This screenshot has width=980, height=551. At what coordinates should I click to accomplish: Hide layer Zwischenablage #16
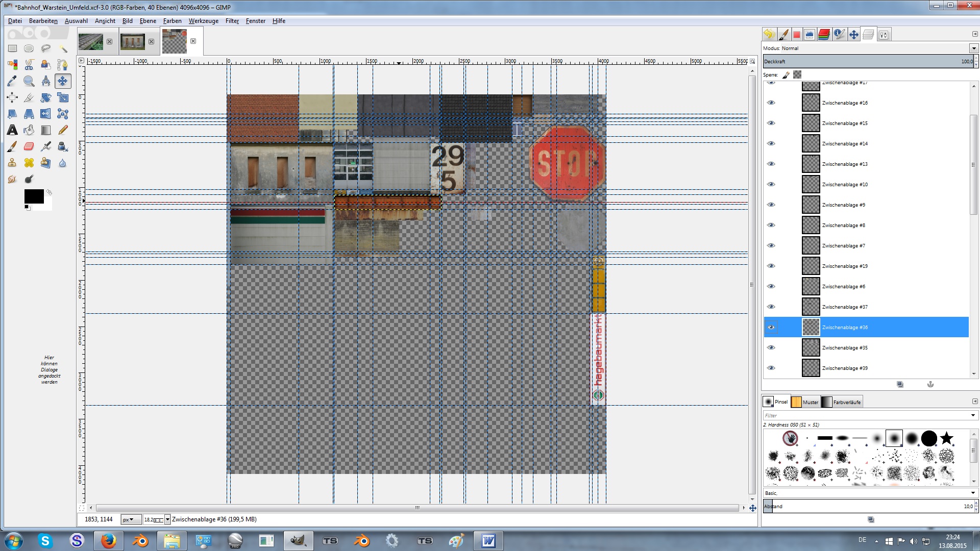click(771, 103)
